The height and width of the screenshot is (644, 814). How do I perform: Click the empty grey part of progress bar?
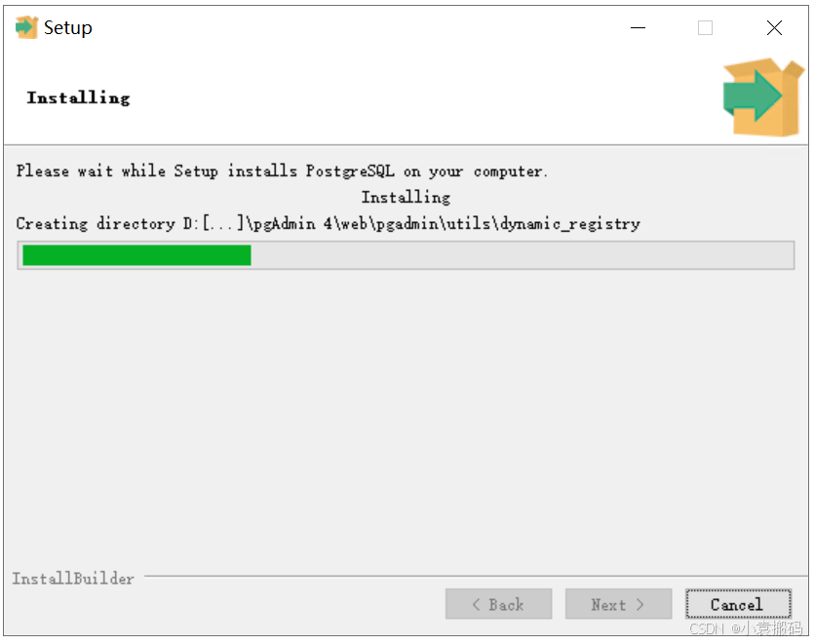(522, 255)
